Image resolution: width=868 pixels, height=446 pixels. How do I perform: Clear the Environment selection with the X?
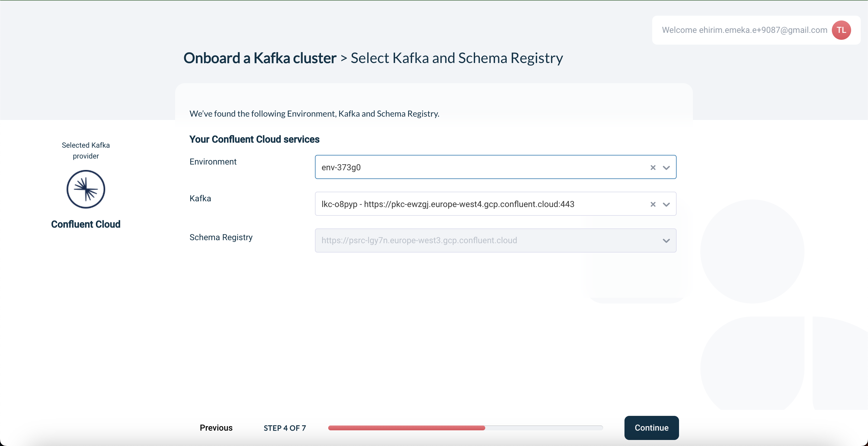click(x=653, y=168)
